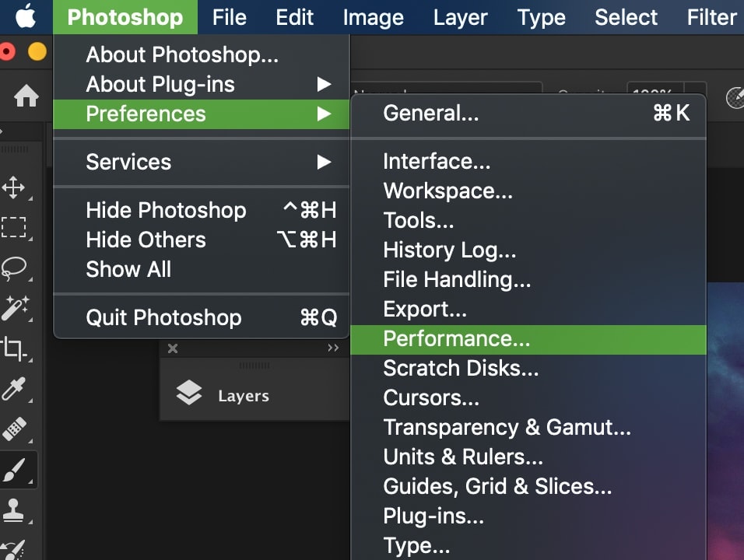Open the Edit menu
The image size is (744, 560).
pyautogui.click(x=295, y=17)
